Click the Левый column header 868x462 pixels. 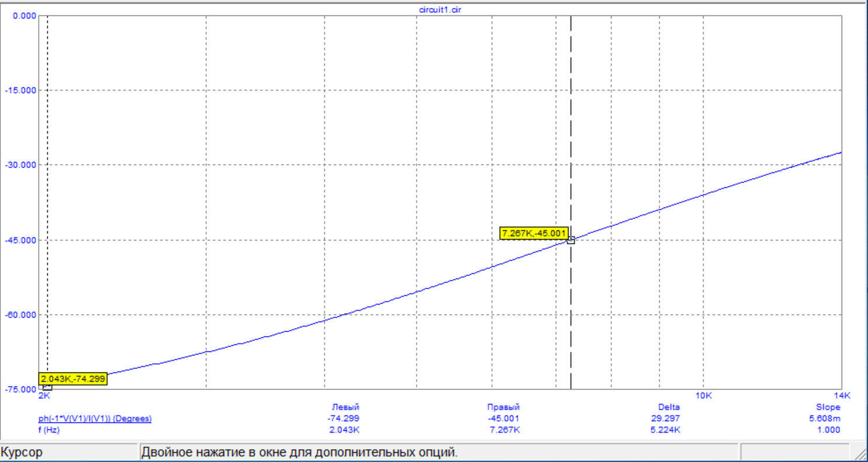[345, 407]
